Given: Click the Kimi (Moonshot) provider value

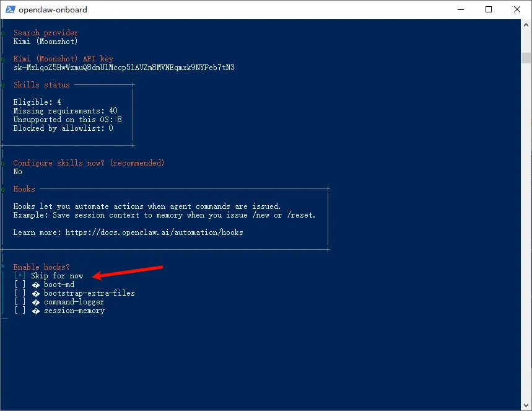Looking at the screenshot, I should click(45, 42).
